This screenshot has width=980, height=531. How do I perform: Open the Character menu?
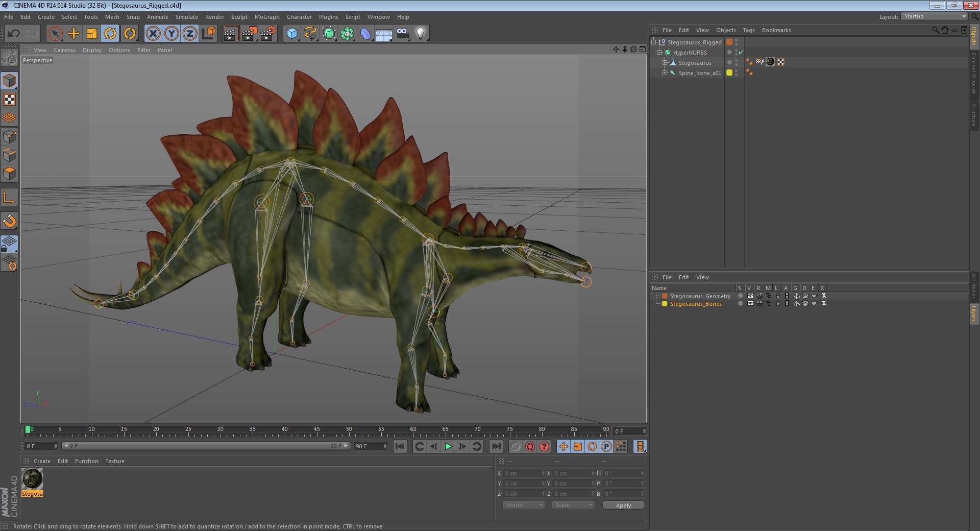(299, 17)
